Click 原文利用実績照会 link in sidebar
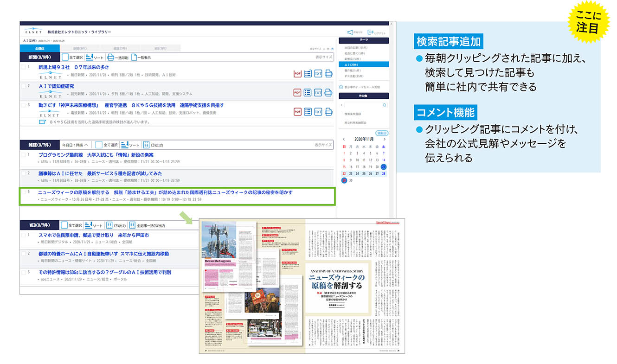Screen dimensions: 617x364 click(x=355, y=123)
